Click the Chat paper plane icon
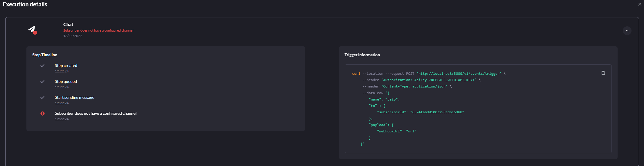The image size is (644, 166). click(32, 30)
